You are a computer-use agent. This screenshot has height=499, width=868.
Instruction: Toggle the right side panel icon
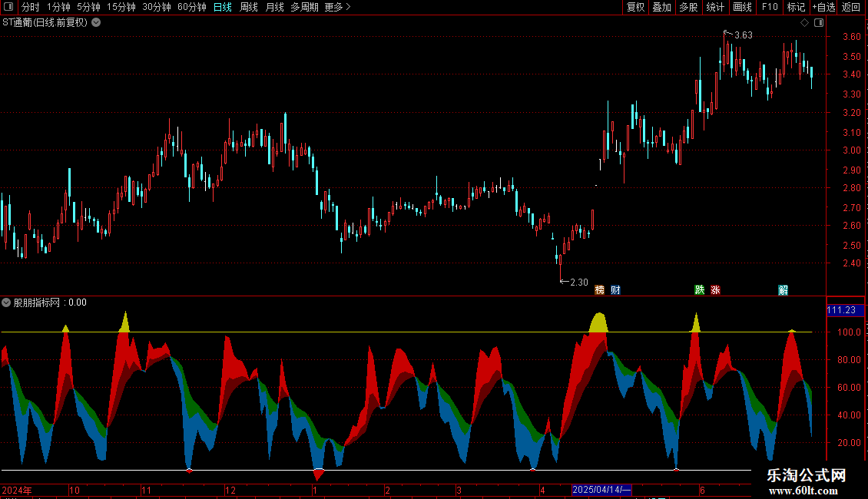(819, 23)
